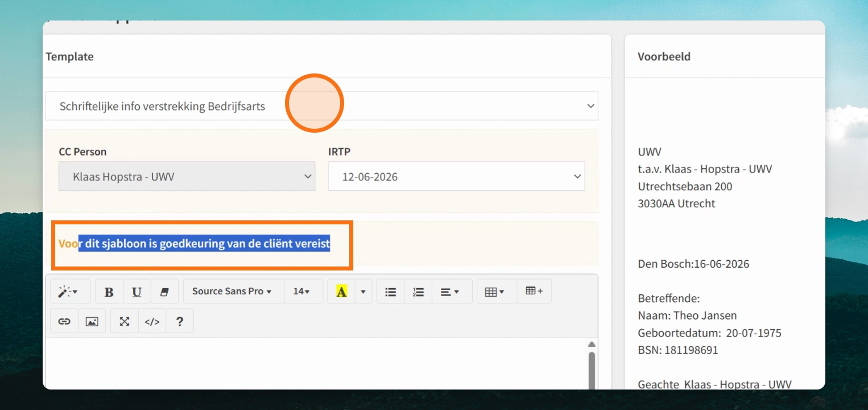
Task: Click the editor vertical scrollbar
Action: (592, 370)
